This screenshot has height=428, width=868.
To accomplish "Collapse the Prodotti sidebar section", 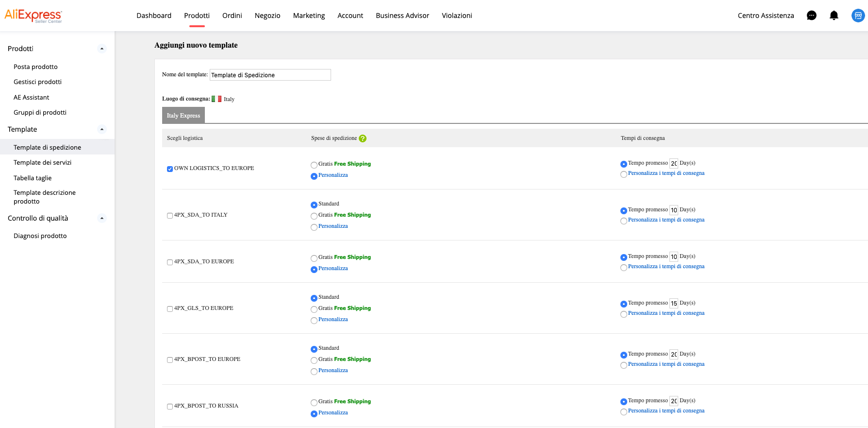I will coord(101,49).
